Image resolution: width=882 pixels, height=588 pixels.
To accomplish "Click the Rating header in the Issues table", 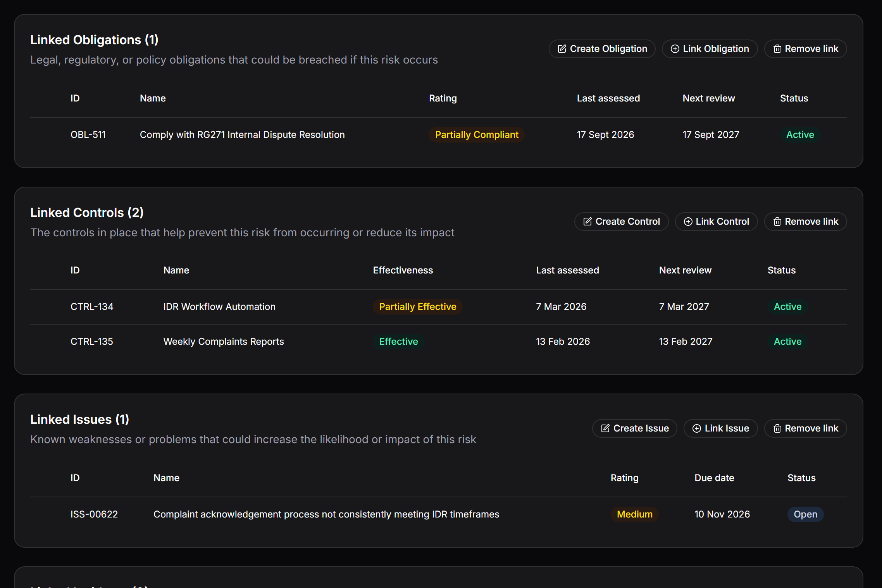I will coord(625,478).
